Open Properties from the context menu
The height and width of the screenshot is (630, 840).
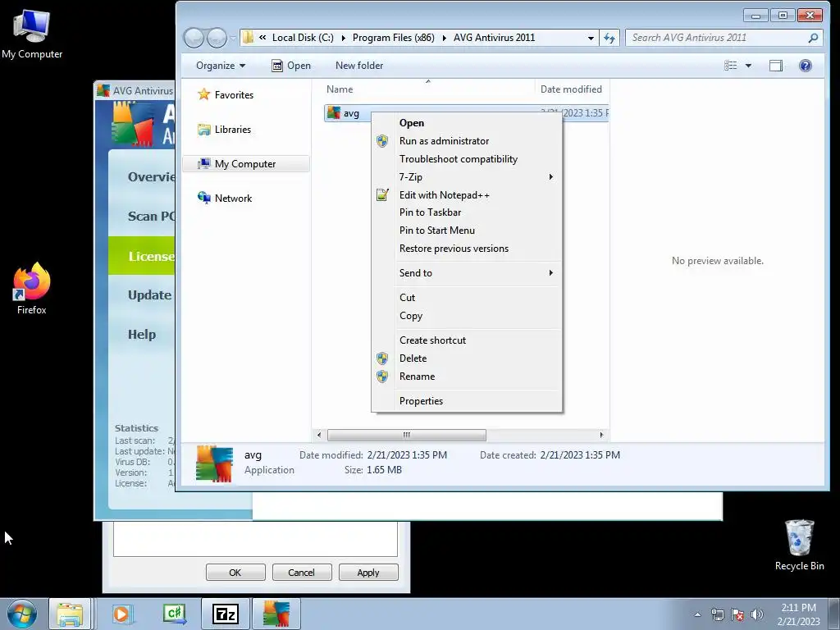(421, 400)
